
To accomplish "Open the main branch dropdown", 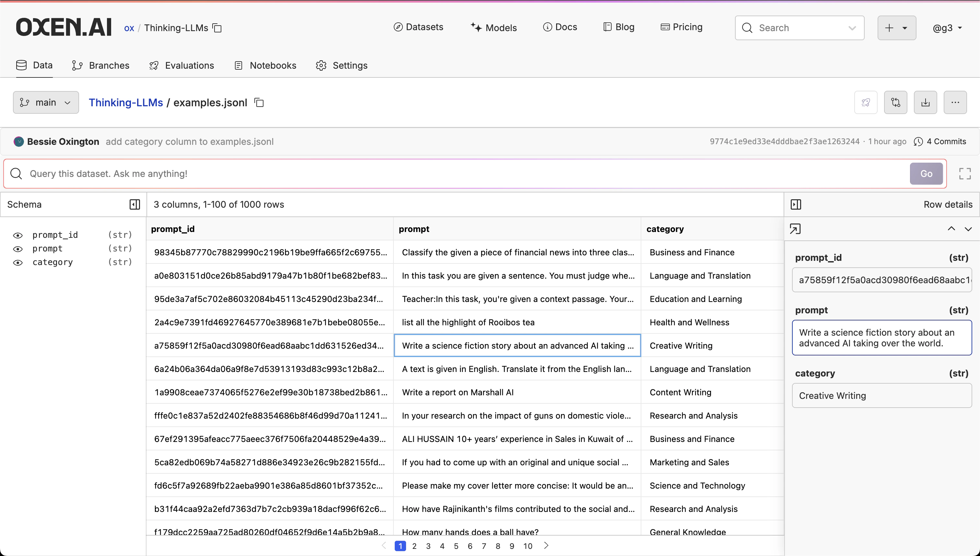I will tap(46, 102).
